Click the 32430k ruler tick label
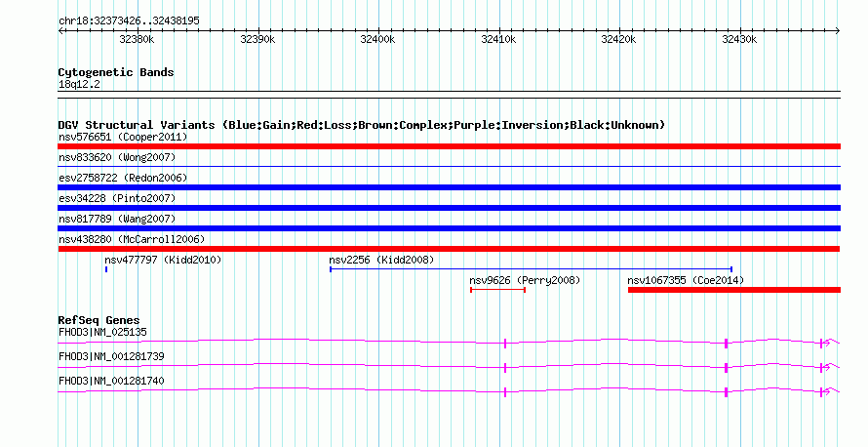The height and width of the screenshot is (447, 868). 739,39
